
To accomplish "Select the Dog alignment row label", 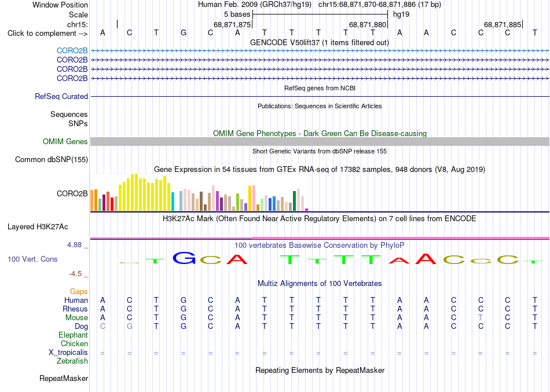I will [81, 327].
